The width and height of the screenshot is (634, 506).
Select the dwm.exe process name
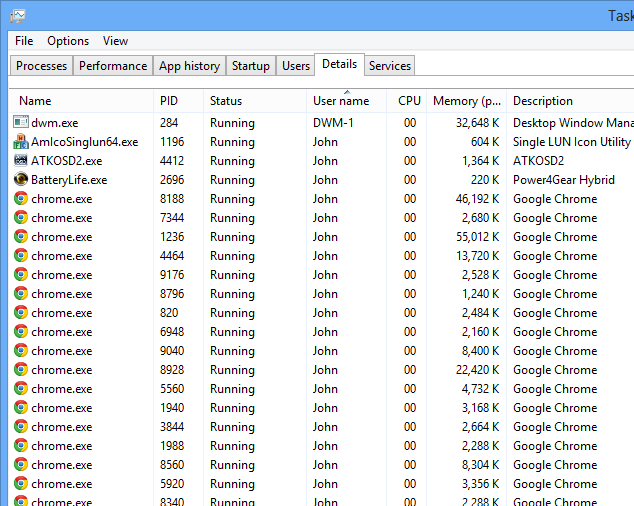click(x=55, y=123)
